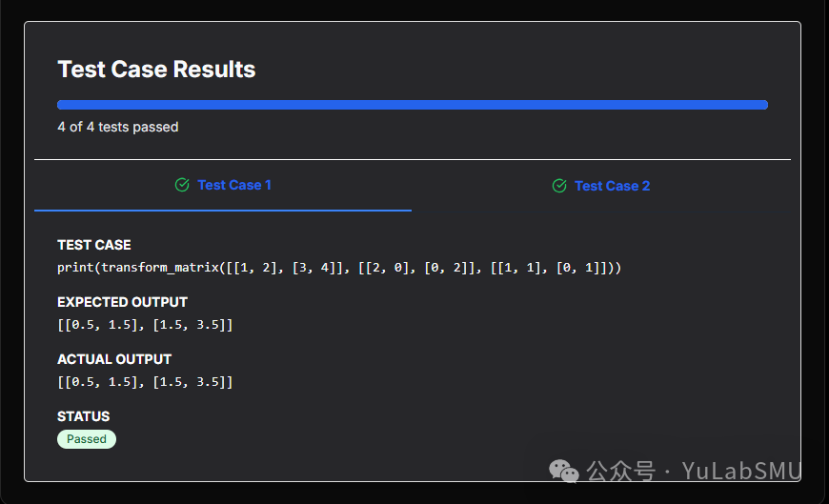
Task: Click the 公众号 watermark text
Action: point(620,470)
